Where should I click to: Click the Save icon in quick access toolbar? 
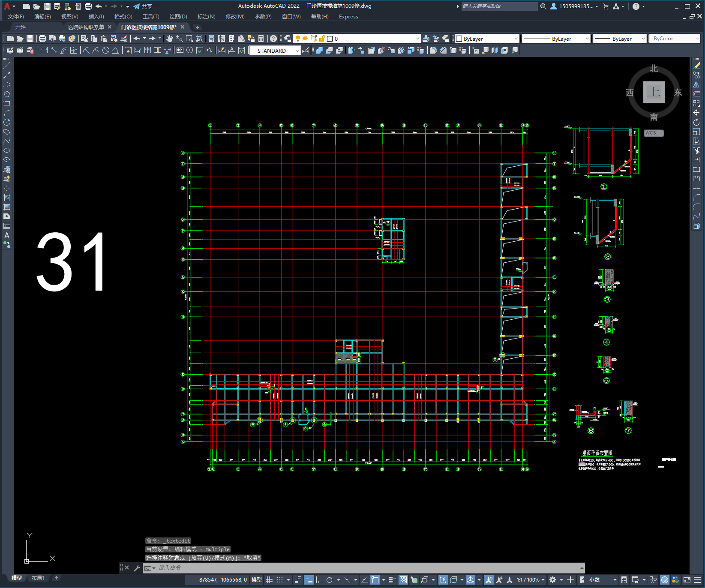[x=47, y=6]
